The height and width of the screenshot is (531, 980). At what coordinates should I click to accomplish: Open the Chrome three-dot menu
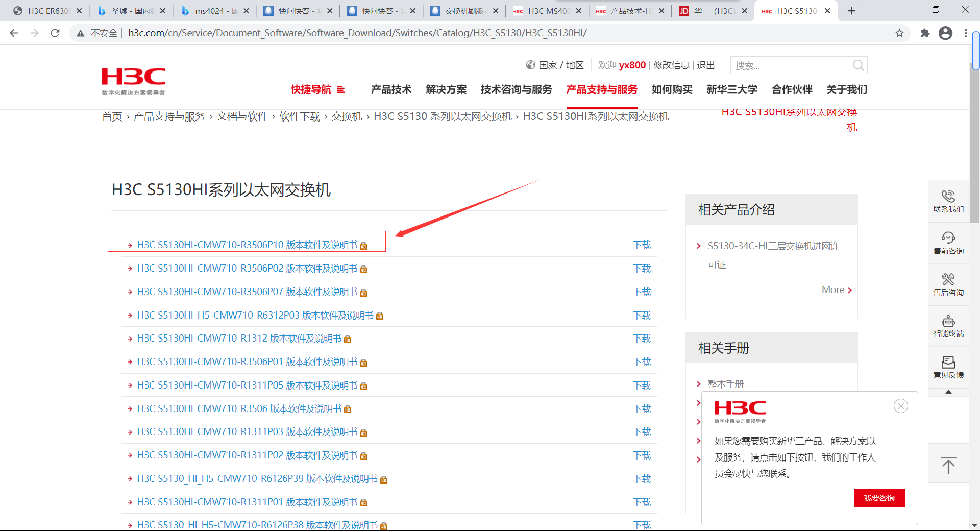[x=966, y=33]
